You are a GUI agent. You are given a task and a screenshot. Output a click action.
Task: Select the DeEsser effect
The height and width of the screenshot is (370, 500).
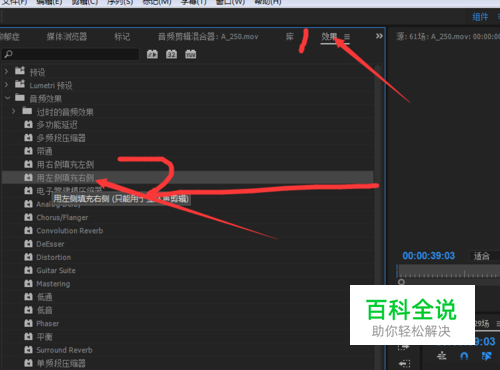(187, 244)
